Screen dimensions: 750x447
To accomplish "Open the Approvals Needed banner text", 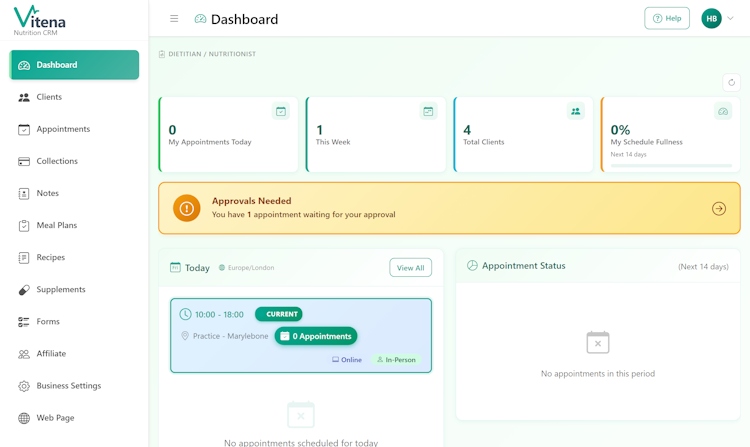I will [x=304, y=208].
